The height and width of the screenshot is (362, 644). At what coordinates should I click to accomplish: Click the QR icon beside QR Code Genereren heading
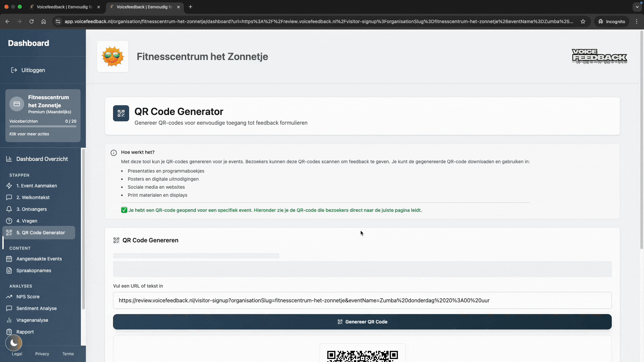click(116, 240)
